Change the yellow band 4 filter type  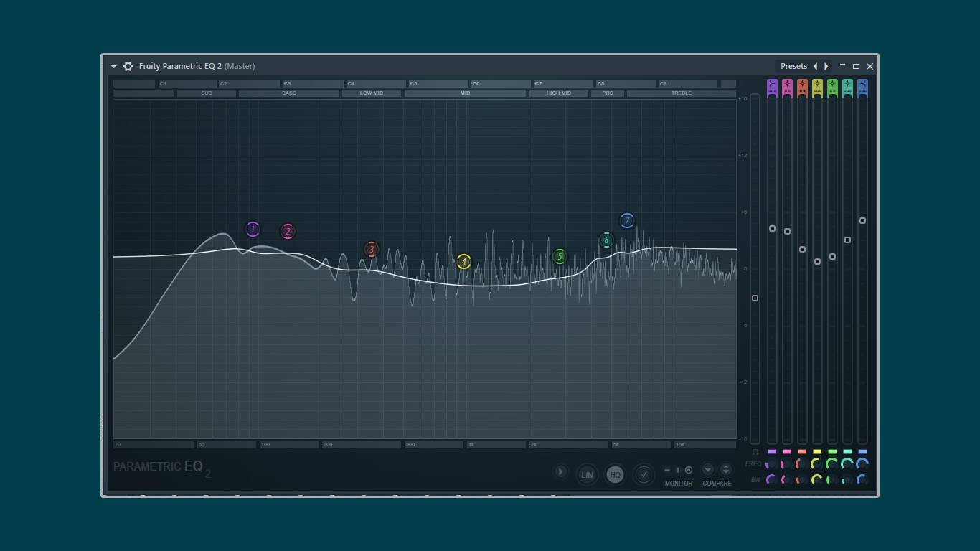[x=817, y=87]
